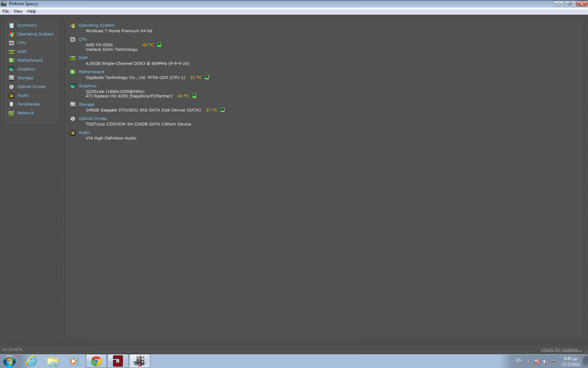Open the Network card icon in sidebar

11,113
